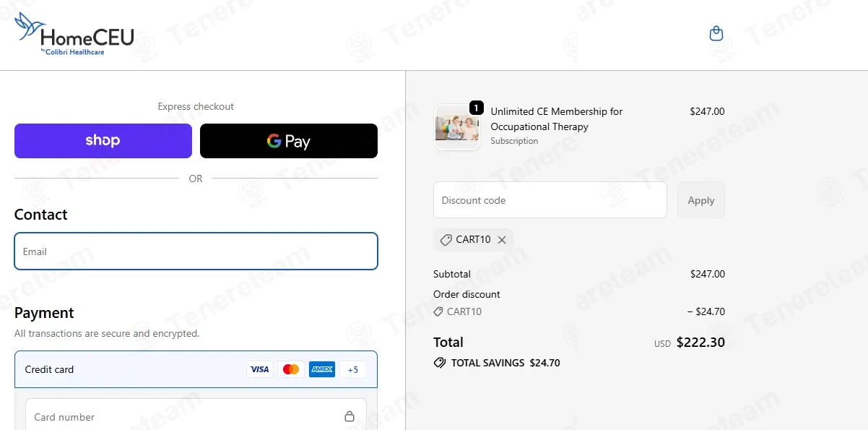Select the Credit card payment option
This screenshot has height=430, width=868.
click(x=50, y=369)
